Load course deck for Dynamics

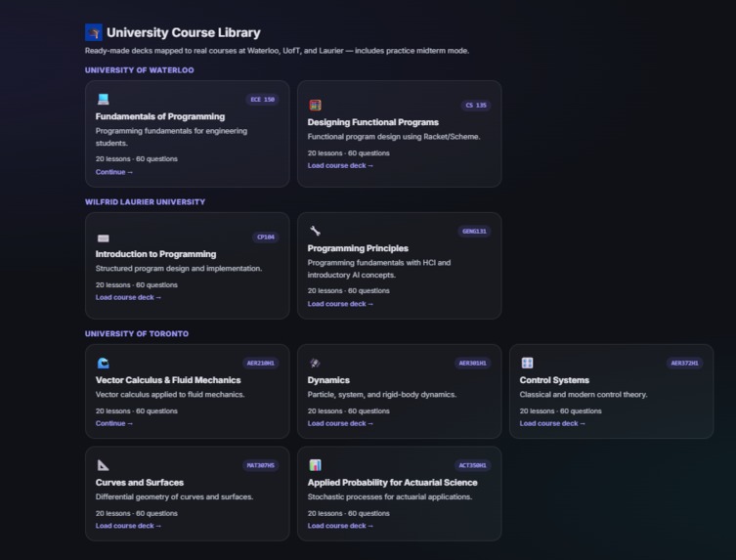(x=340, y=423)
